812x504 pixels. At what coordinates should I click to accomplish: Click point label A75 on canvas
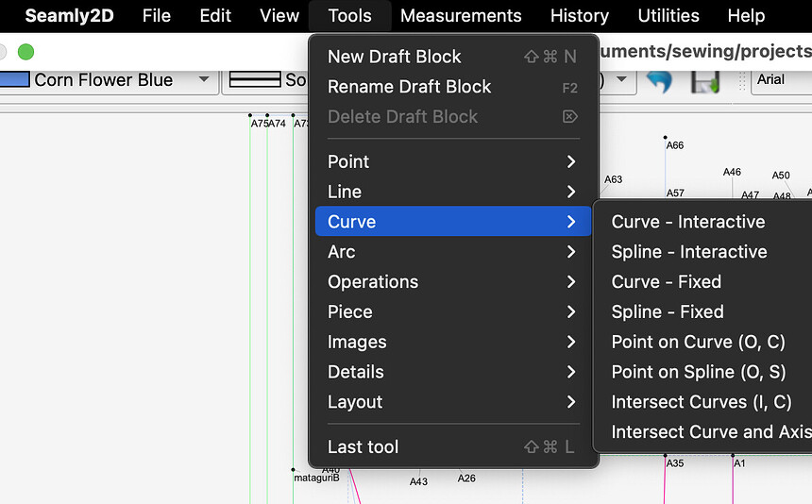coord(260,123)
